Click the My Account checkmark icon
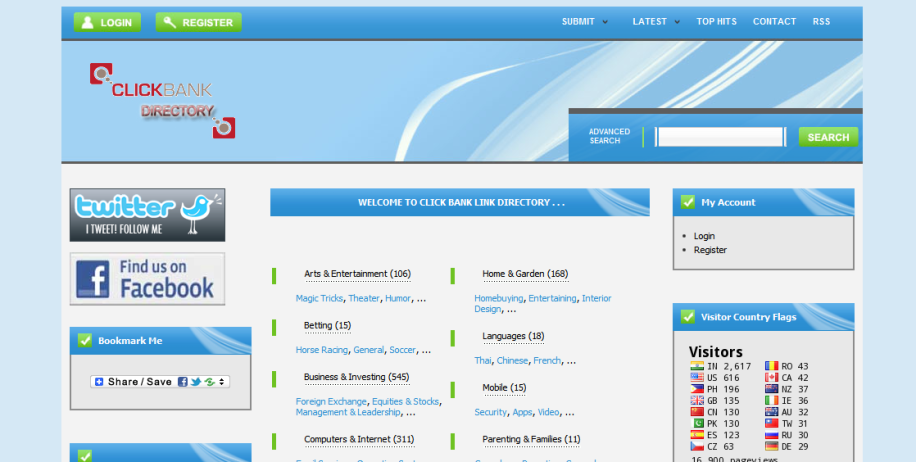916x462 pixels. coord(688,202)
